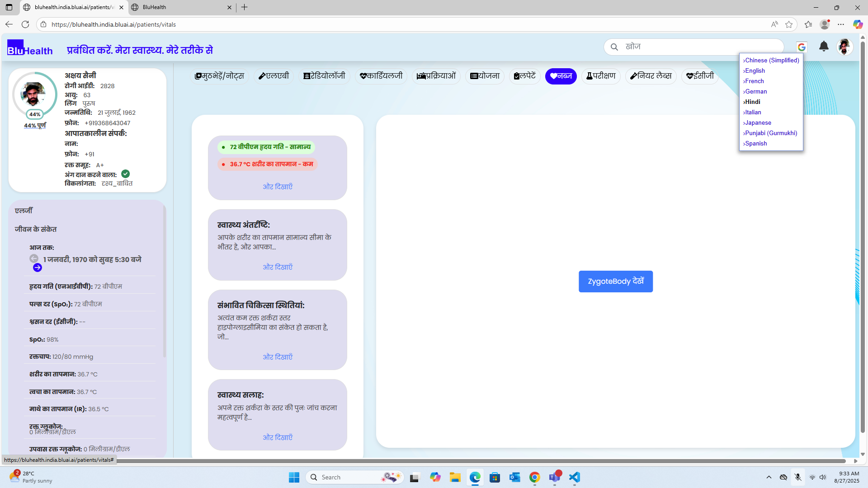Click the notification bell icon
Image resolution: width=868 pixels, height=488 pixels.
(x=824, y=47)
